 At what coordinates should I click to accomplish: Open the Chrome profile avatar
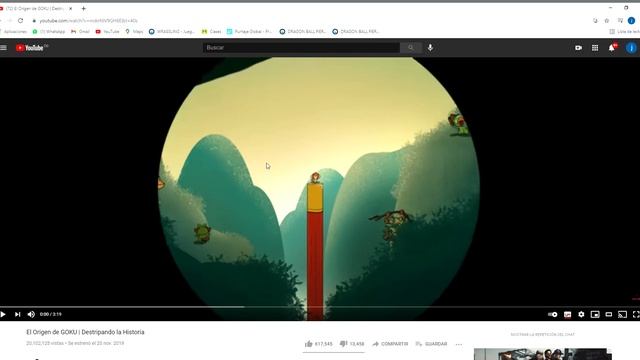[x=631, y=20]
